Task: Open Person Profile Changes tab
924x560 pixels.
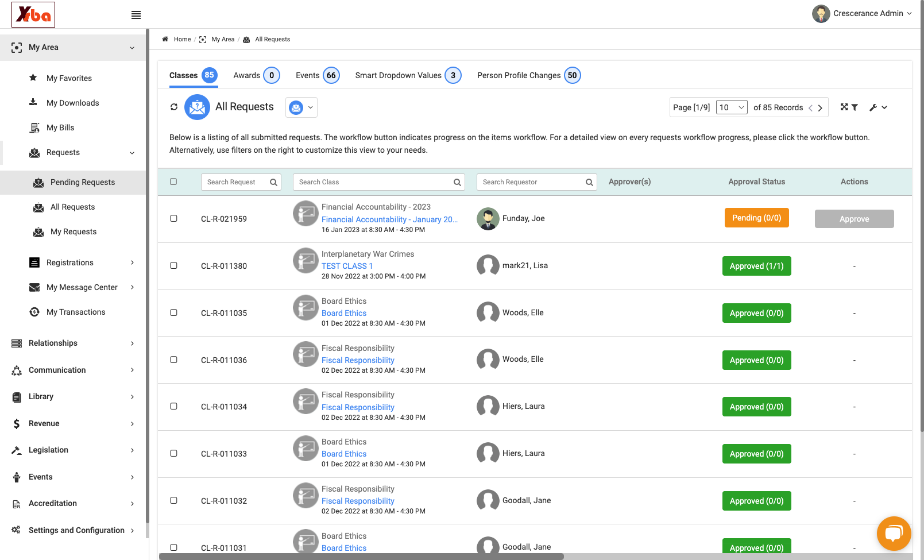Action: click(x=529, y=75)
